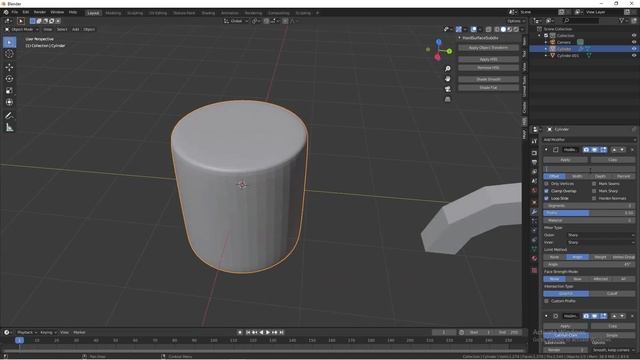
Task: Jump to the last frame in the timeline
Action: 281,332
